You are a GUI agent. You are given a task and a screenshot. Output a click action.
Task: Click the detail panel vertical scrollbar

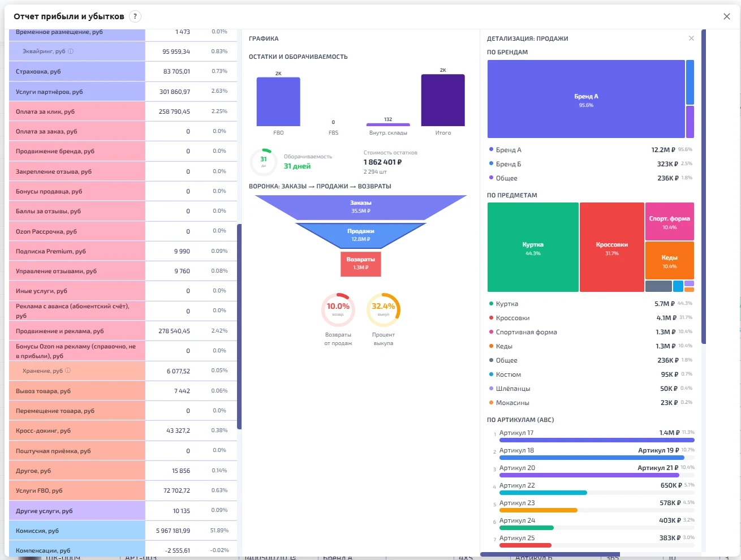pyautogui.click(x=704, y=187)
